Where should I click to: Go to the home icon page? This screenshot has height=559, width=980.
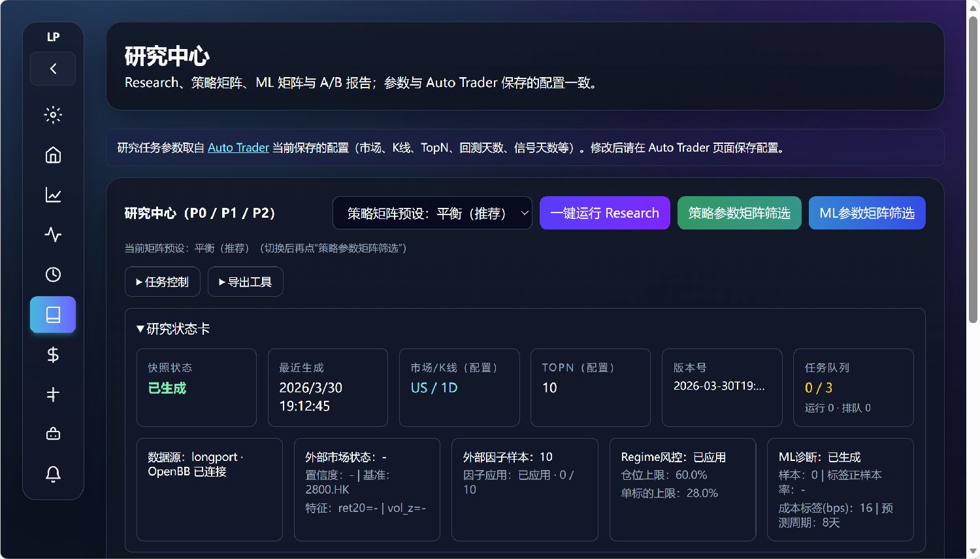53,155
